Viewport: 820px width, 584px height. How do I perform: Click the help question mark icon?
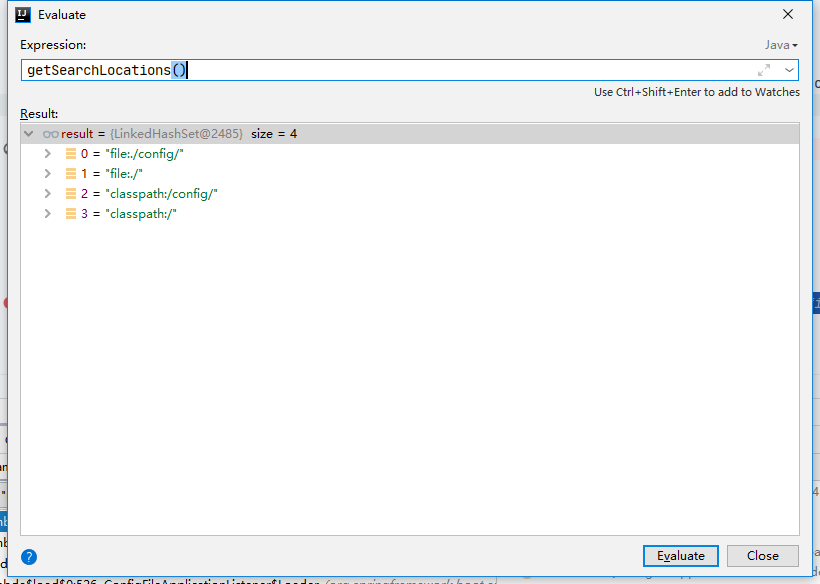point(29,557)
